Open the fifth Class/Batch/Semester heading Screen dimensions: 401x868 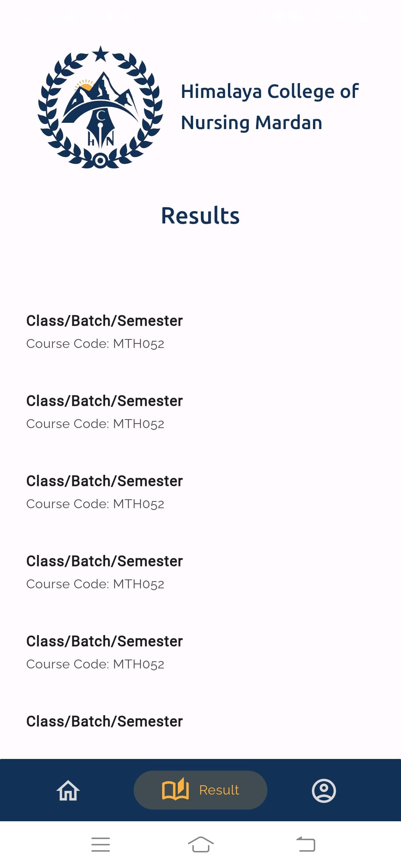click(104, 641)
